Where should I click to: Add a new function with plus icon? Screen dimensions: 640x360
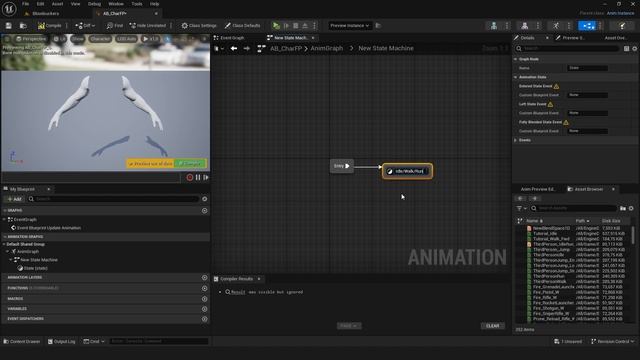click(x=204, y=288)
